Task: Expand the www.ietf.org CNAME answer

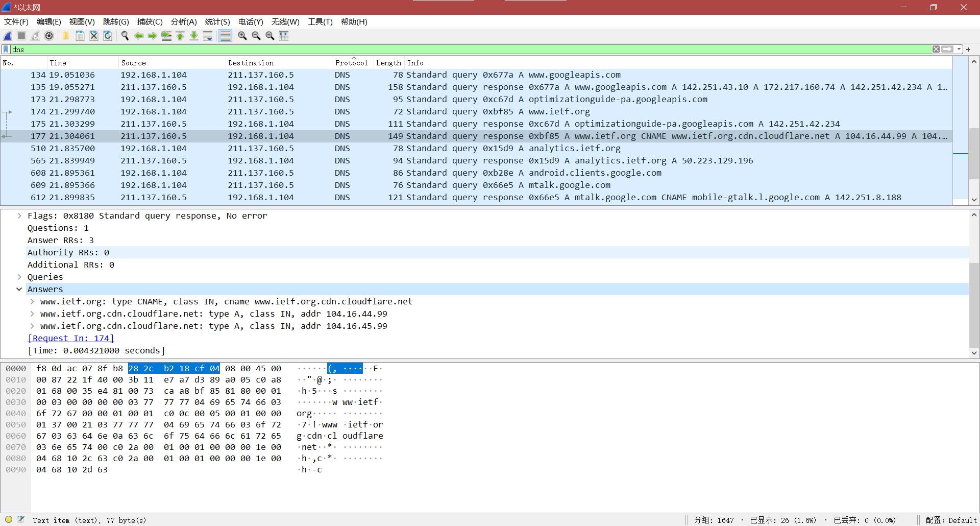Action: 32,301
